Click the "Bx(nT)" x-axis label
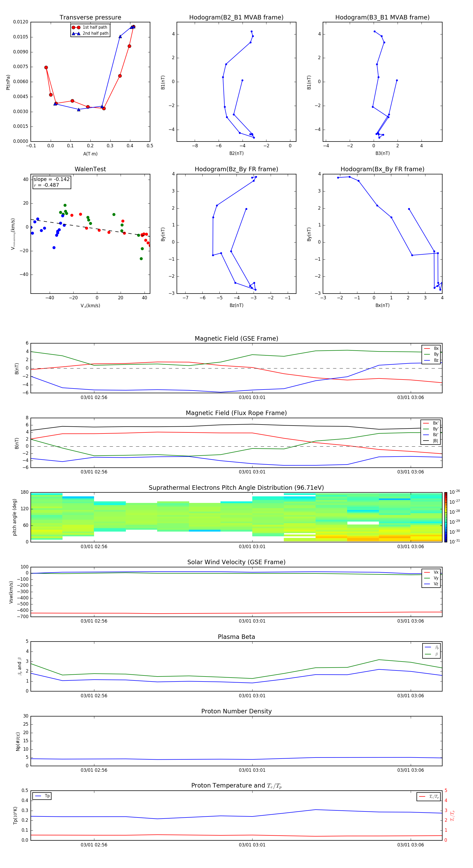Image resolution: width=473 pixels, height=868 pixels. point(382,306)
